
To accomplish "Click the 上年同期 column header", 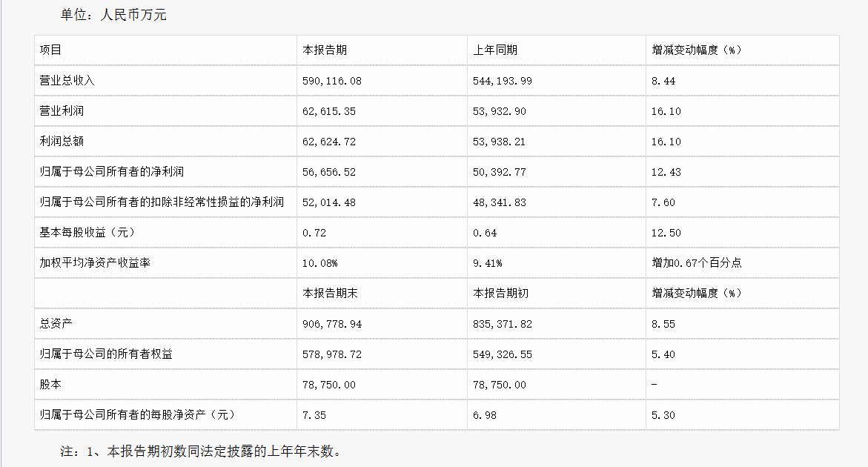I will point(495,50).
